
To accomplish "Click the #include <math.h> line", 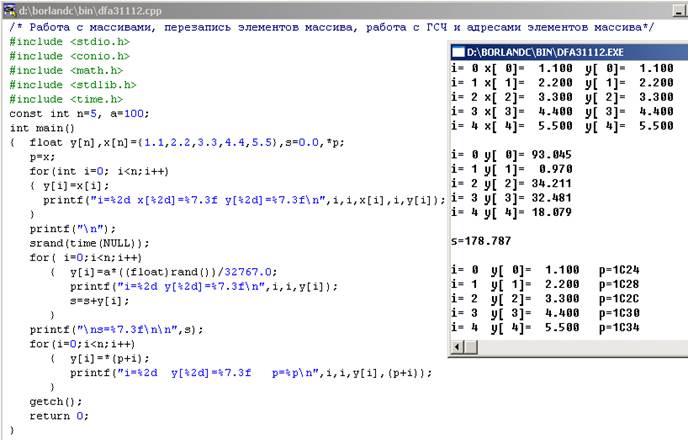I will coord(66,71).
